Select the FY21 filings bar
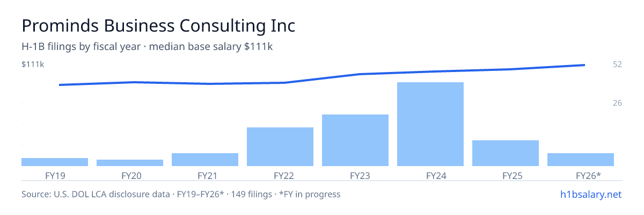 point(205,160)
